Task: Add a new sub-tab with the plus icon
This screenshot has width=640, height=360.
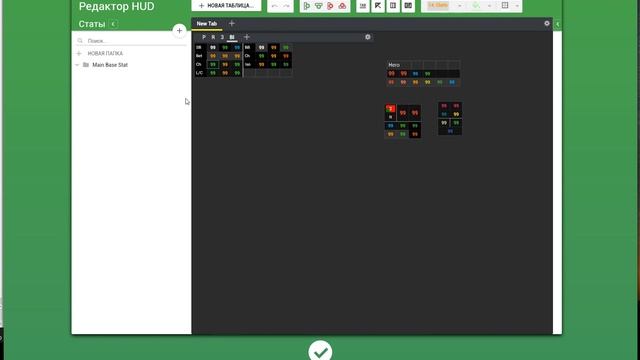Action: point(247,37)
